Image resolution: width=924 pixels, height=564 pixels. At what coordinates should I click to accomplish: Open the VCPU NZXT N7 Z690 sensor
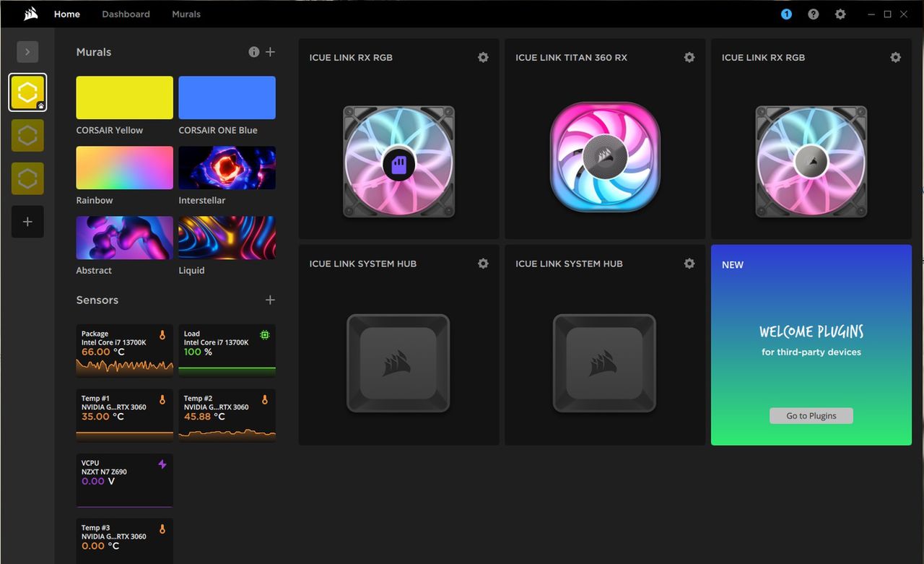pyautogui.click(x=124, y=480)
